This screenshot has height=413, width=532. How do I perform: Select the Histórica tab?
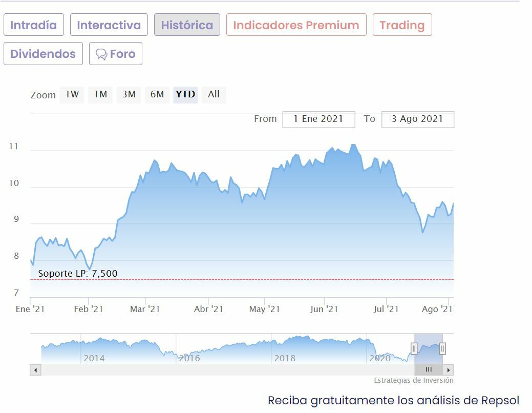(x=187, y=25)
